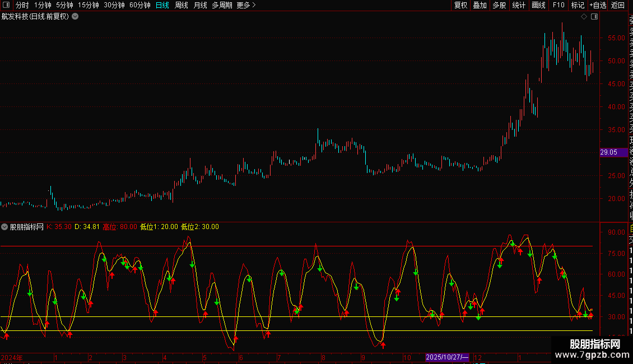Screen dimensions: 633x364
Task: Open the 多股 multi-stock view
Action: [499, 6]
